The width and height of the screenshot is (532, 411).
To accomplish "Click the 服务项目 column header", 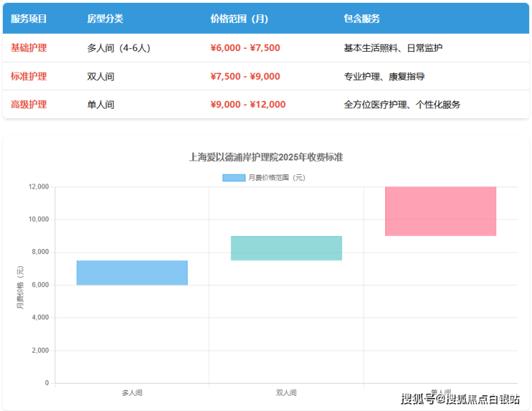I will 29,19.
